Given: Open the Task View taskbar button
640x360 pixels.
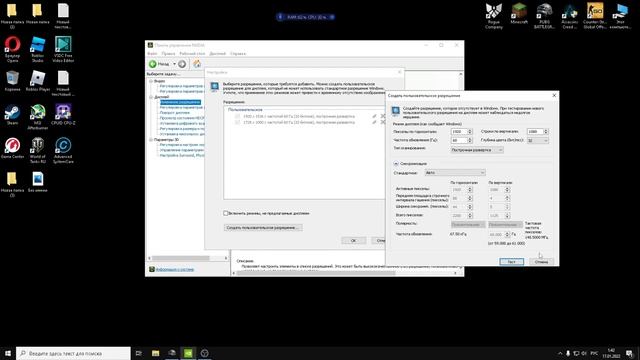Looking at the screenshot, I should point(138,353).
